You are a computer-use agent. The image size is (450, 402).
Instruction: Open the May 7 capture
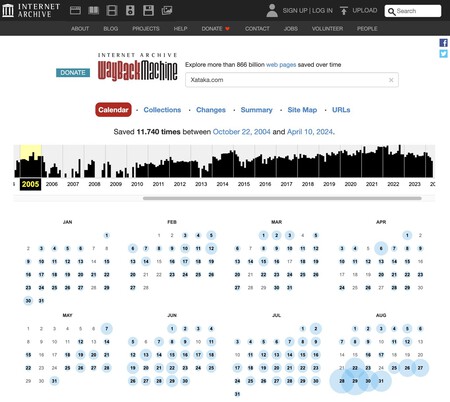tap(107, 329)
